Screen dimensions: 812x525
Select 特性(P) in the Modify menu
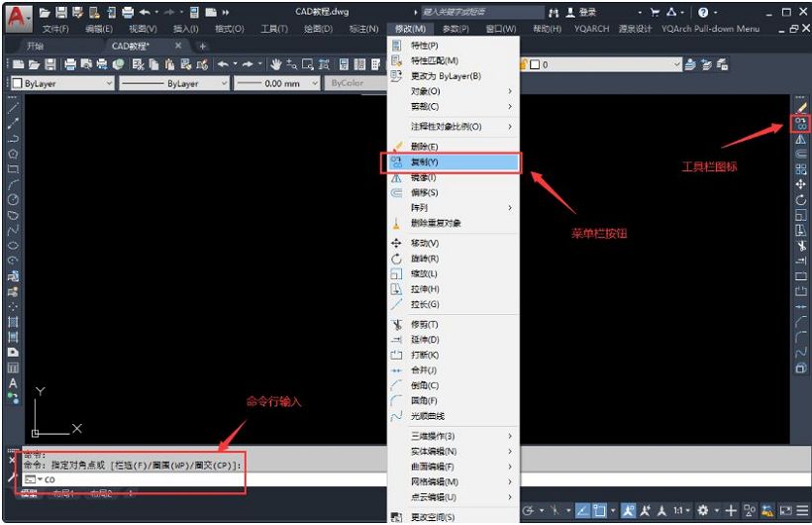point(454,46)
